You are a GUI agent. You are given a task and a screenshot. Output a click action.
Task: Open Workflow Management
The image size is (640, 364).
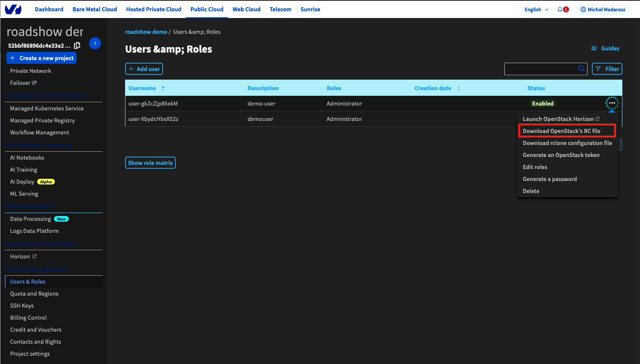tap(39, 132)
